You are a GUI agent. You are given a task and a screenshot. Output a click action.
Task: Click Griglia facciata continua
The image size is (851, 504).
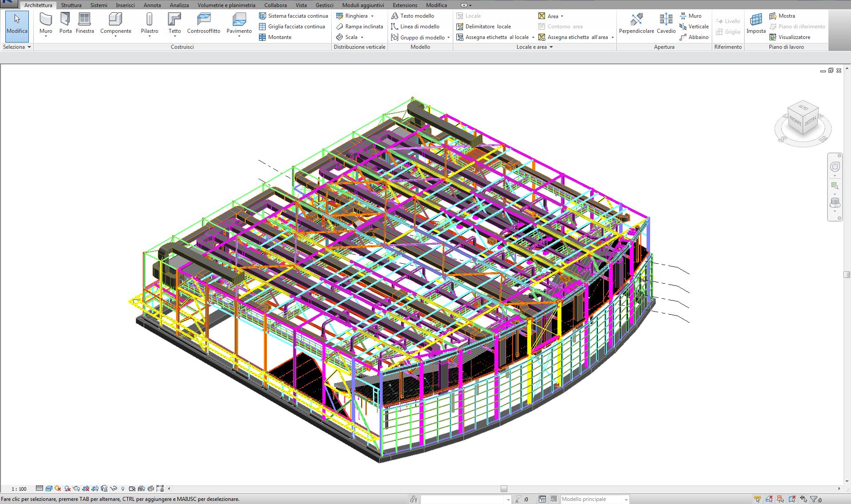coord(292,27)
